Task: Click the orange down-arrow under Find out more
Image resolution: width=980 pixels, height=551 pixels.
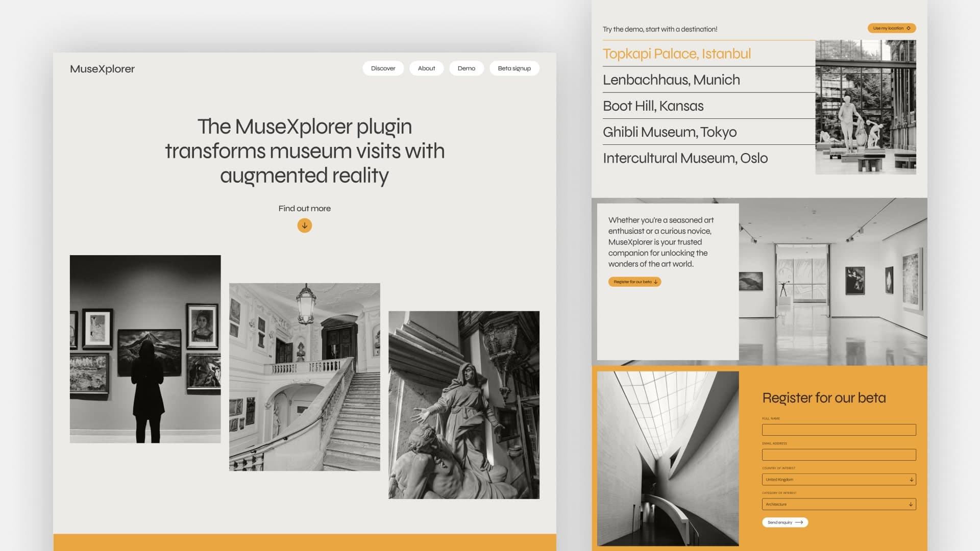Action: tap(305, 226)
